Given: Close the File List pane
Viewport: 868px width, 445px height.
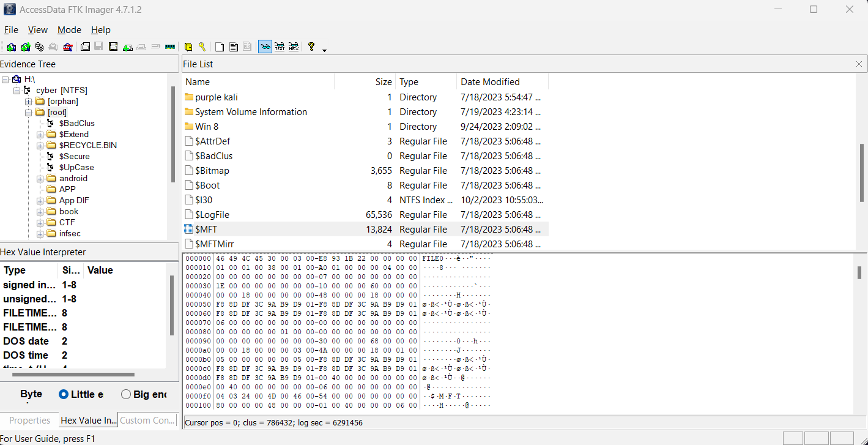Looking at the screenshot, I should pos(859,64).
